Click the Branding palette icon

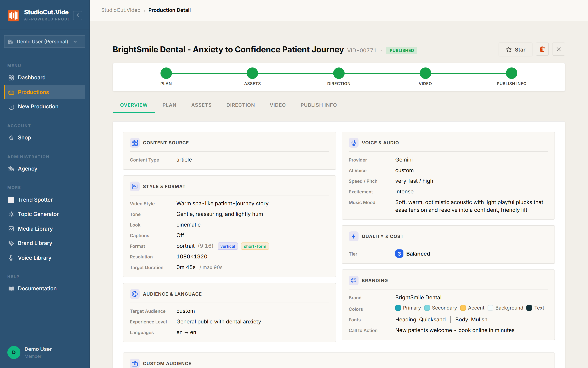pos(354,280)
